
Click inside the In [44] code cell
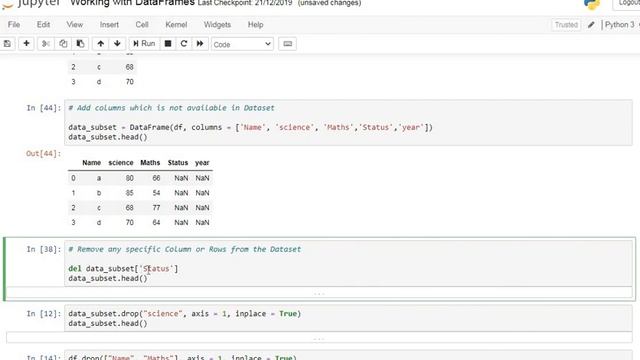pyautogui.click(x=348, y=122)
